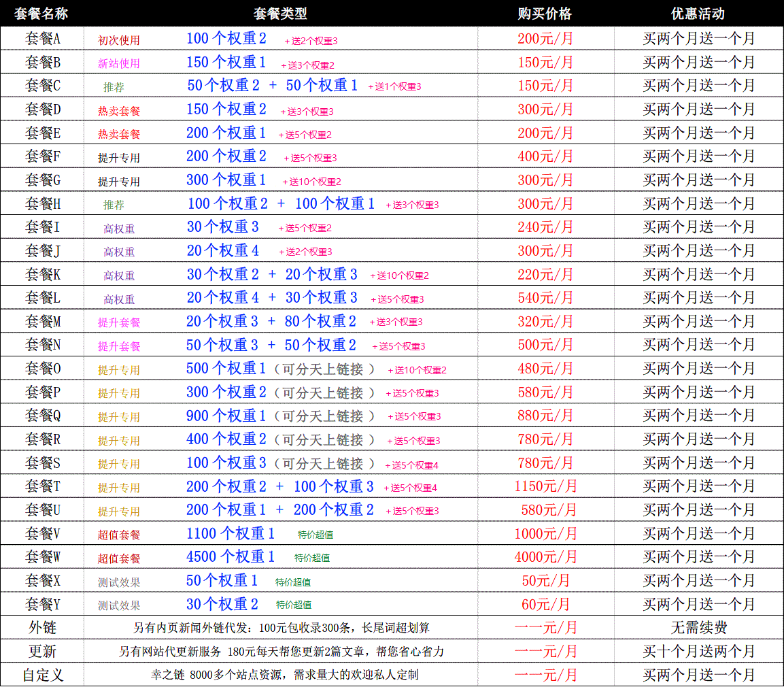Select the 套餐H name cell

[x=43, y=203]
